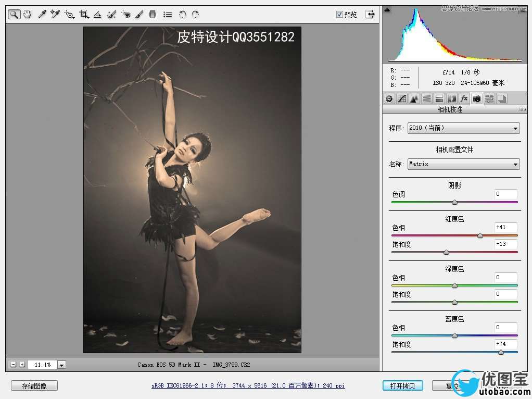Switch to the Basic panel tab
Image resolution: width=532 pixels, height=399 pixels.
389,99
